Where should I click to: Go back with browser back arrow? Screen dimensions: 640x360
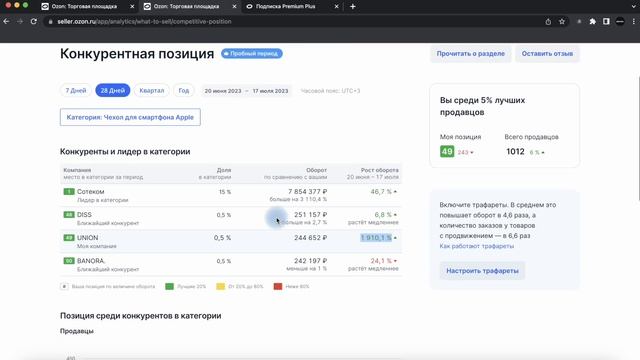pyautogui.click(x=7, y=21)
